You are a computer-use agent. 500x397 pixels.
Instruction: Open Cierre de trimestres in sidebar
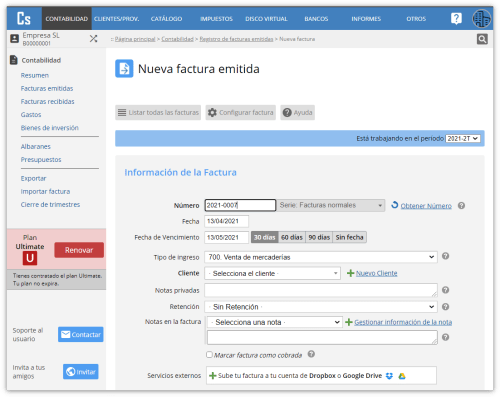(50, 204)
